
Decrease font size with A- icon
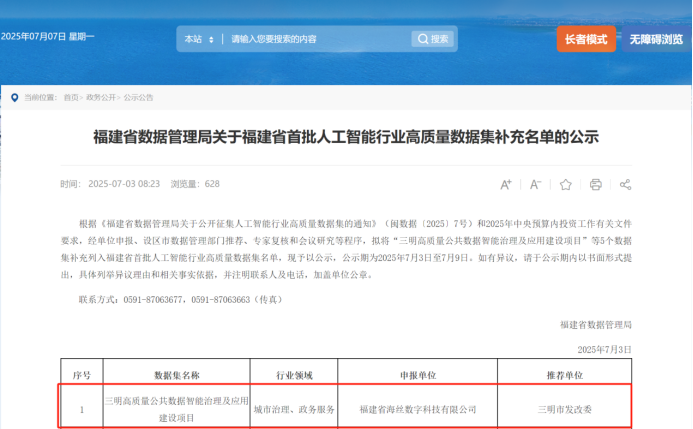point(536,184)
